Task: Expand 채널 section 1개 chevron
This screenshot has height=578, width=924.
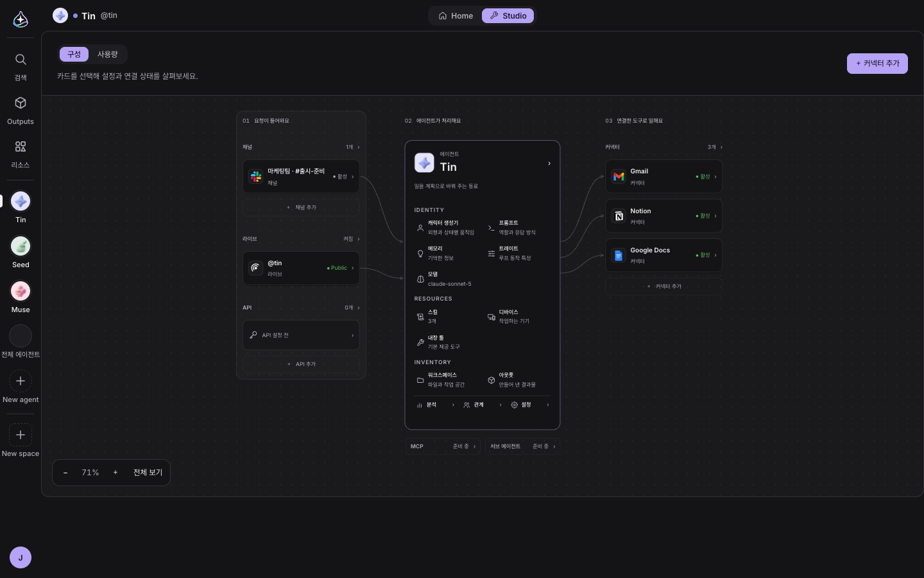Action: (358, 147)
